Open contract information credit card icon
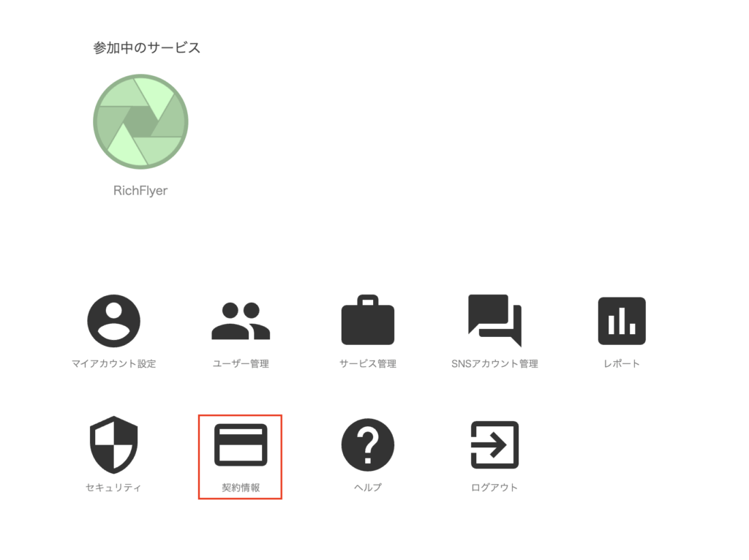 click(x=241, y=444)
